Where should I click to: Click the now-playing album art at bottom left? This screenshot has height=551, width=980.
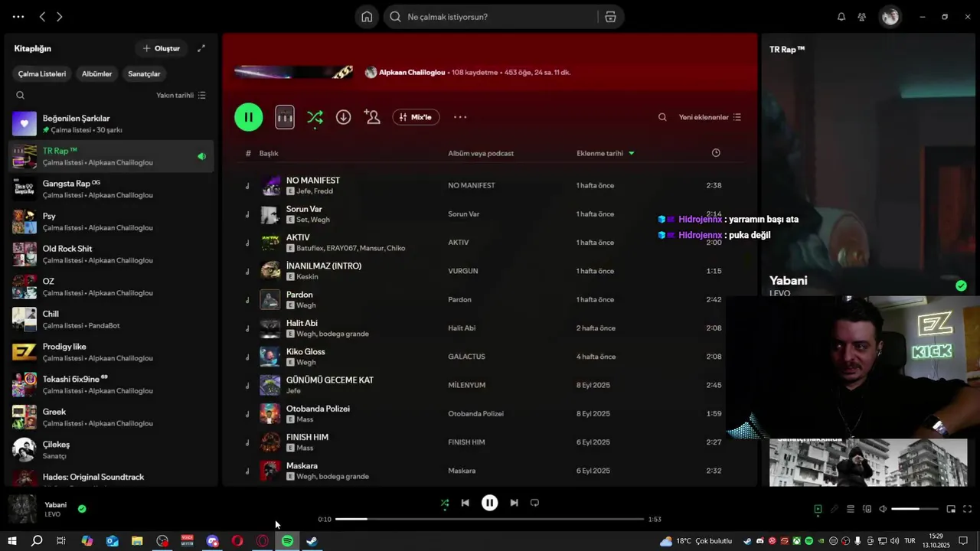tap(22, 509)
